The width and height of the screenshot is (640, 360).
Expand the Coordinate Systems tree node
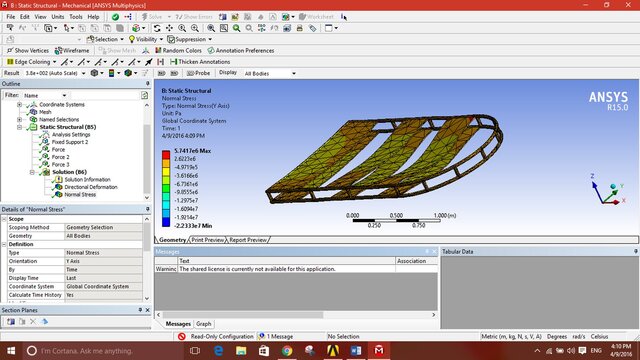click(20, 104)
